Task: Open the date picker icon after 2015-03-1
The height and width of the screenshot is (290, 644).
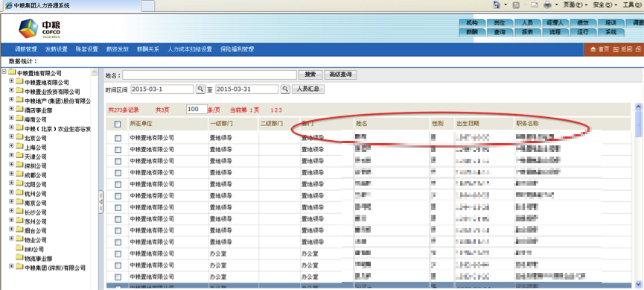Action: click(200, 89)
